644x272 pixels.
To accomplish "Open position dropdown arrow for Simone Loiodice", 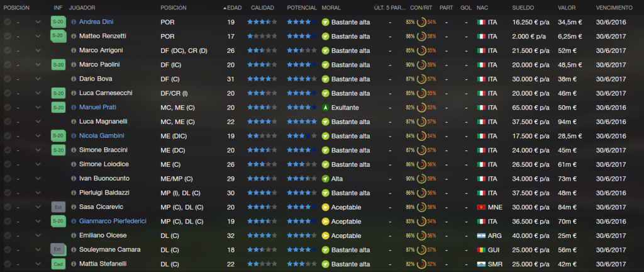I will [38, 164].
